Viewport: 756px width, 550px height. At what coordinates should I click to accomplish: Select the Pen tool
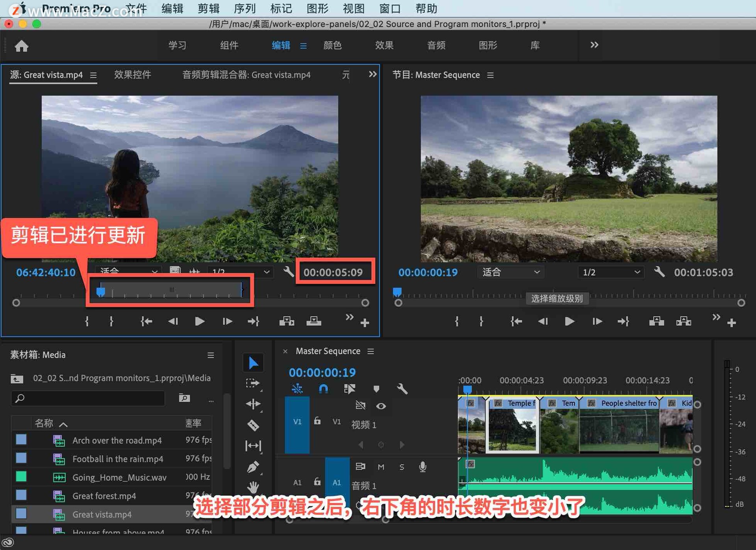coord(253,467)
